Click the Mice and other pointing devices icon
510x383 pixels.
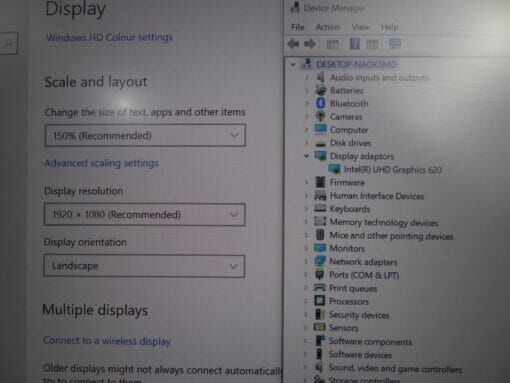(x=320, y=235)
